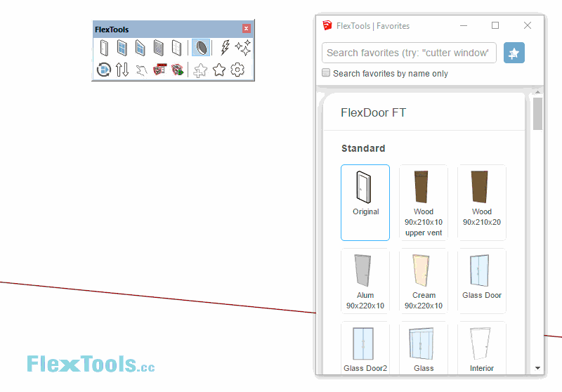Open FlexTools settings gear icon
This screenshot has width=562, height=392.
(x=237, y=70)
